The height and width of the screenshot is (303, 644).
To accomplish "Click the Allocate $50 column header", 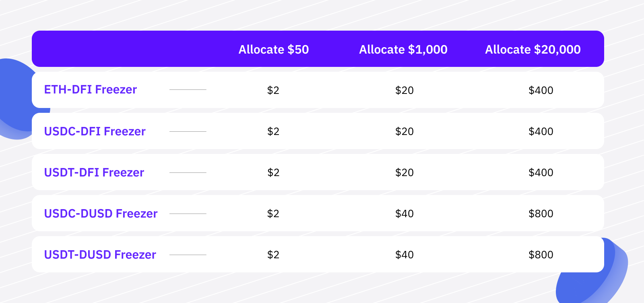I will [274, 50].
